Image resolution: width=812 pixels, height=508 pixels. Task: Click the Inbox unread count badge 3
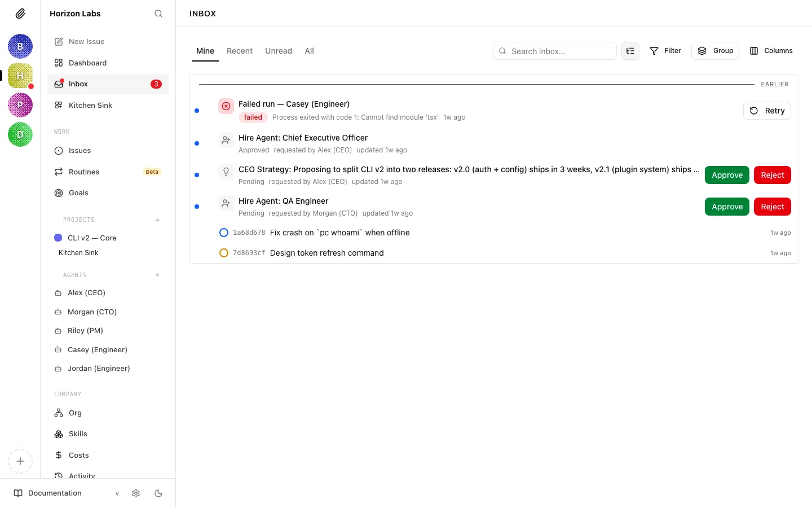(156, 84)
